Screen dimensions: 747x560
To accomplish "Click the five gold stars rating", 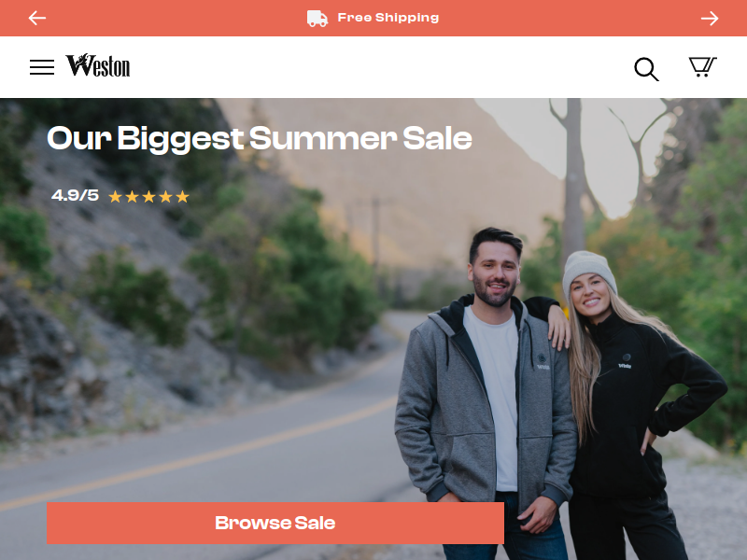I will click(x=149, y=196).
